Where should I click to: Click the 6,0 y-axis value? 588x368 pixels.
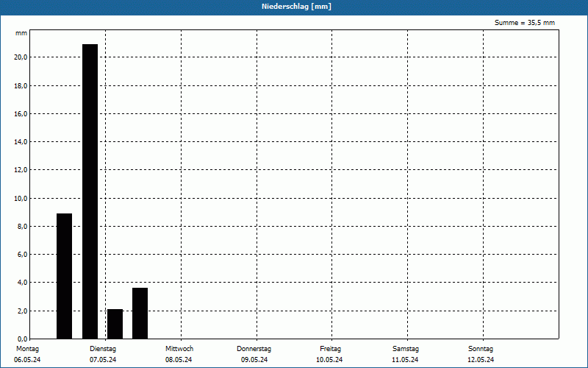pyautogui.click(x=22, y=255)
